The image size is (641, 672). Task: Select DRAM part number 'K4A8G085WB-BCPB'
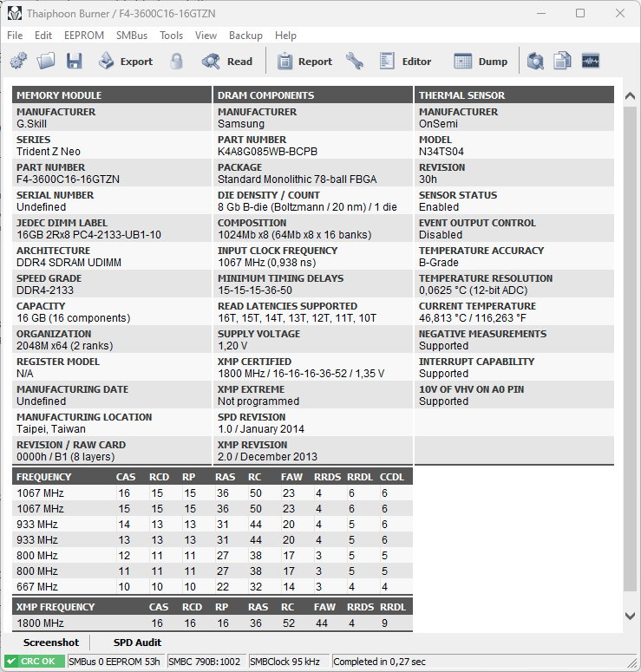click(x=267, y=151)
